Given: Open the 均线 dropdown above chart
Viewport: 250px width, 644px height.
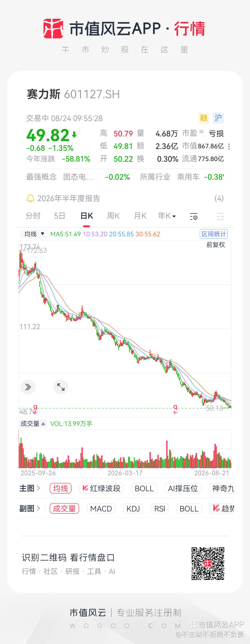Looking at the screenshot, I should (34, 234).
